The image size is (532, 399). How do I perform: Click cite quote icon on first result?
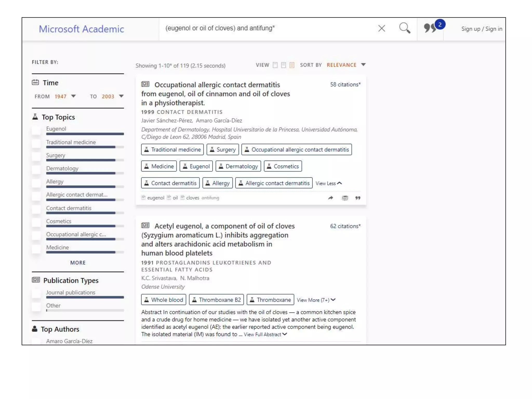[358, 198]
